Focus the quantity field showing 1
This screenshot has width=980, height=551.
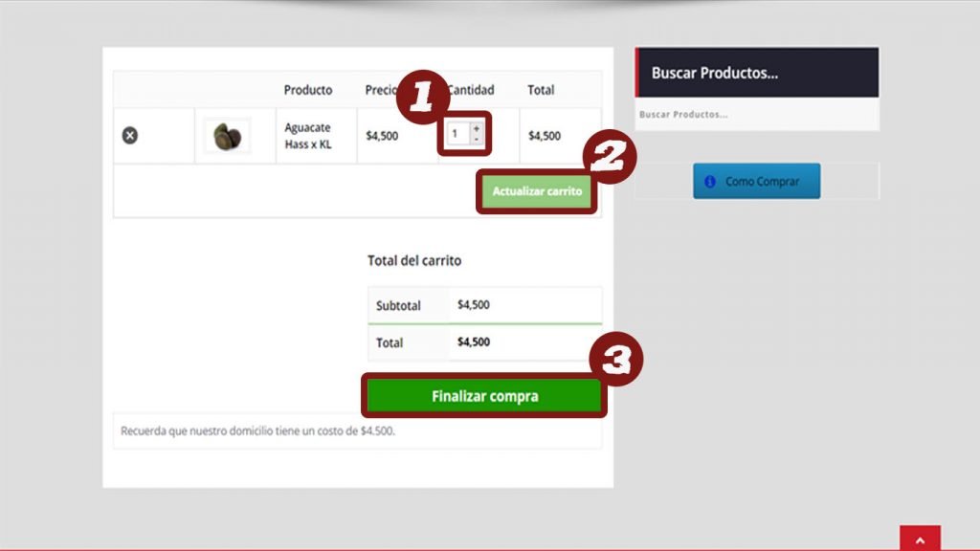tap(458, 134)
